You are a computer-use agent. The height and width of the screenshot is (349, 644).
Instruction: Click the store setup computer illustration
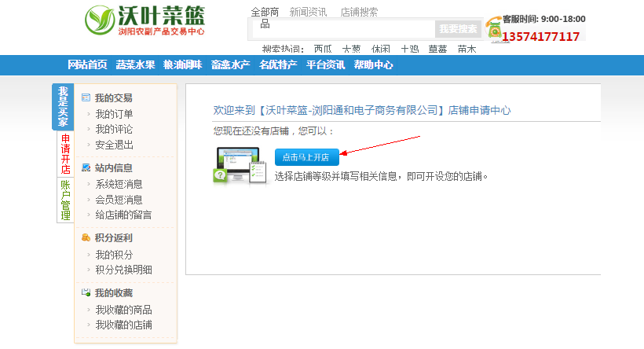(240, 164)
